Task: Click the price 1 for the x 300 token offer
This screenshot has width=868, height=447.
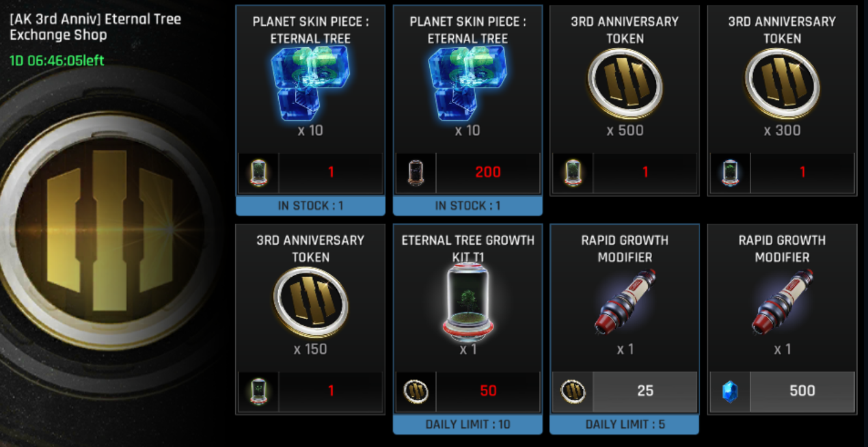Action: (x=802, y=172)
